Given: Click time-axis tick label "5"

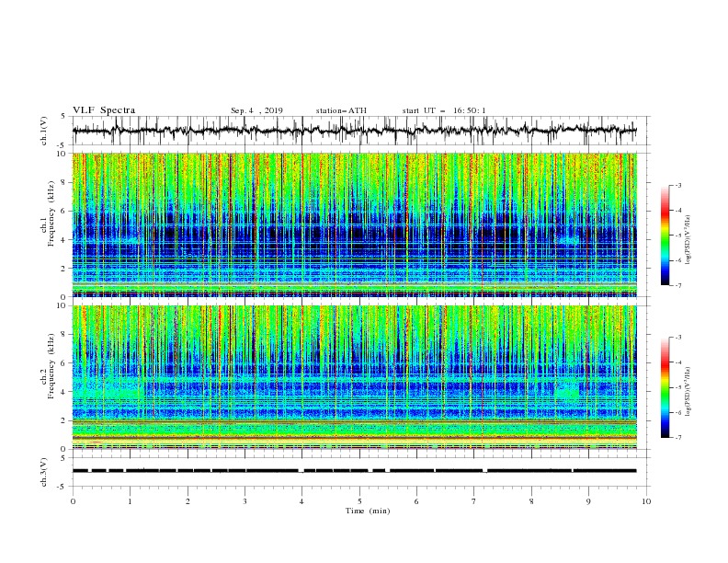Looking at the screenshot, I should [359, 501].
